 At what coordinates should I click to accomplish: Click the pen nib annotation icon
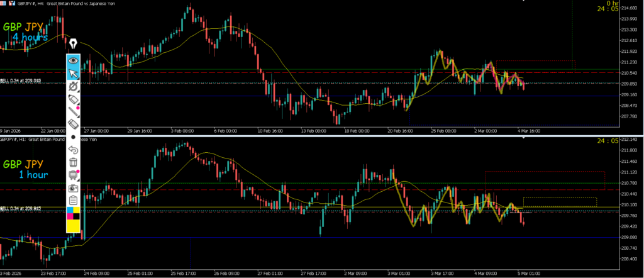tap(74, 43)
